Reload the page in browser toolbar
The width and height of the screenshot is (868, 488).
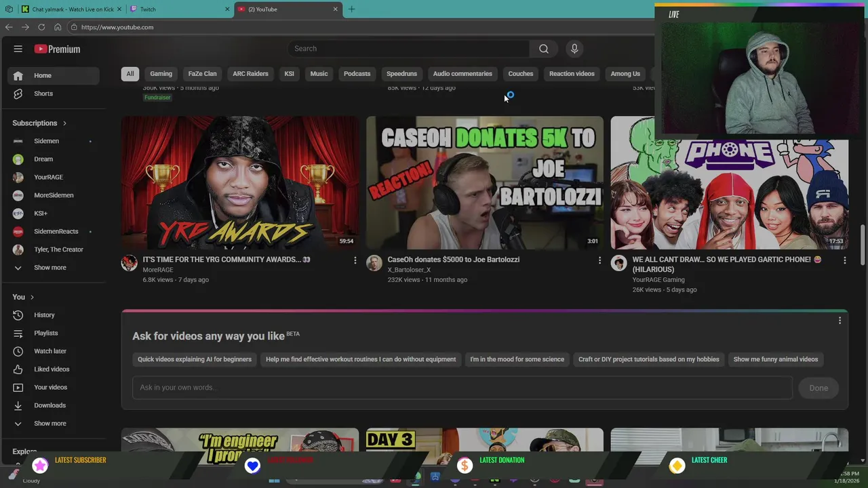(x=41, y=27)
